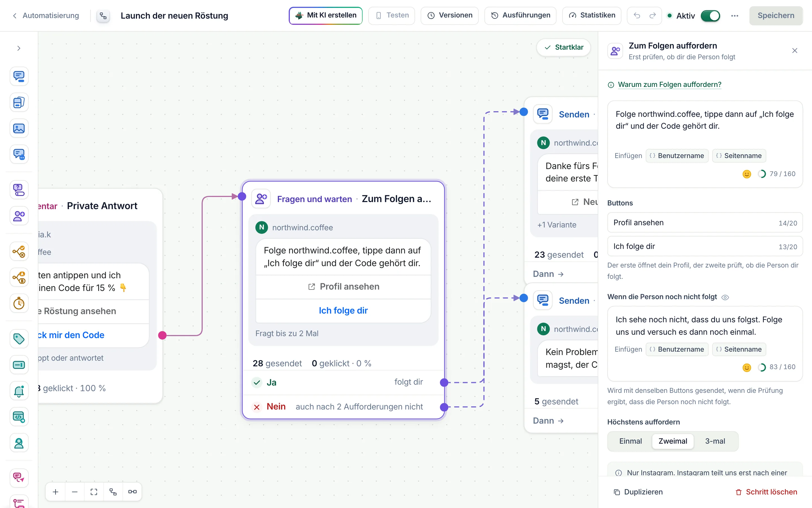Add a send message step from sidebar
Screen dimensions: 812x508
pos(19,76)
